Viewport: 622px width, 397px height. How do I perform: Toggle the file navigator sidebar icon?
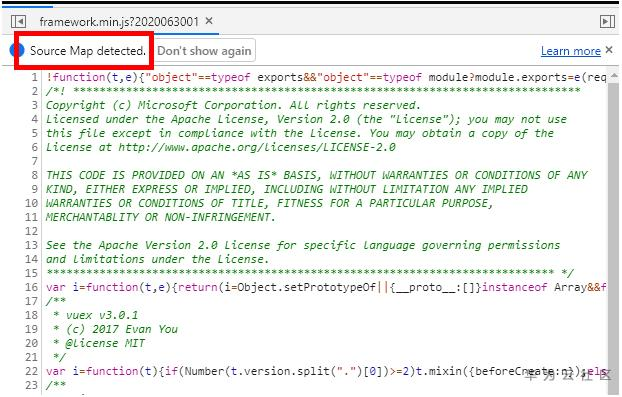[x=18, y=21]
